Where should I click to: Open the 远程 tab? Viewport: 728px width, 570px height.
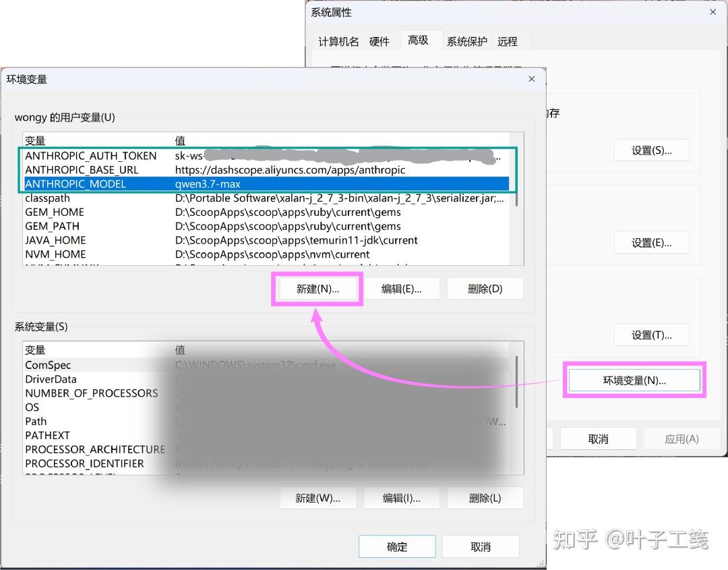pos(507,42)
